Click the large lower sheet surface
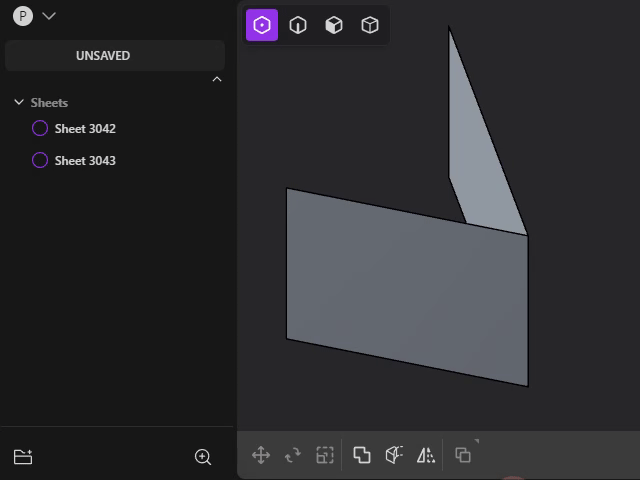Screen dimensions: 640x480 click(x=407, y=287)
